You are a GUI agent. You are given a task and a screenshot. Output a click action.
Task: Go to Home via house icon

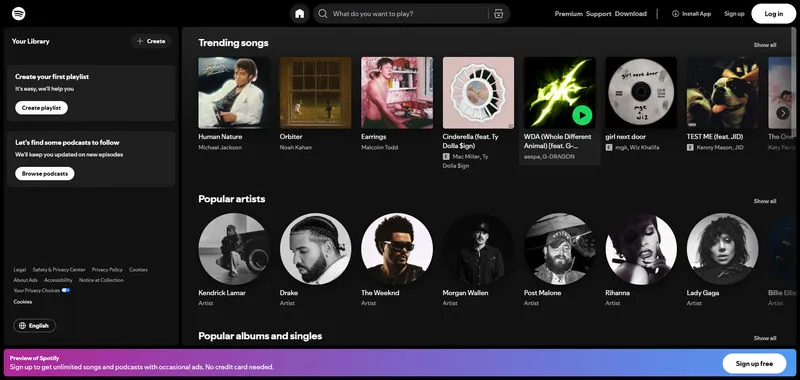pos(299,14)
